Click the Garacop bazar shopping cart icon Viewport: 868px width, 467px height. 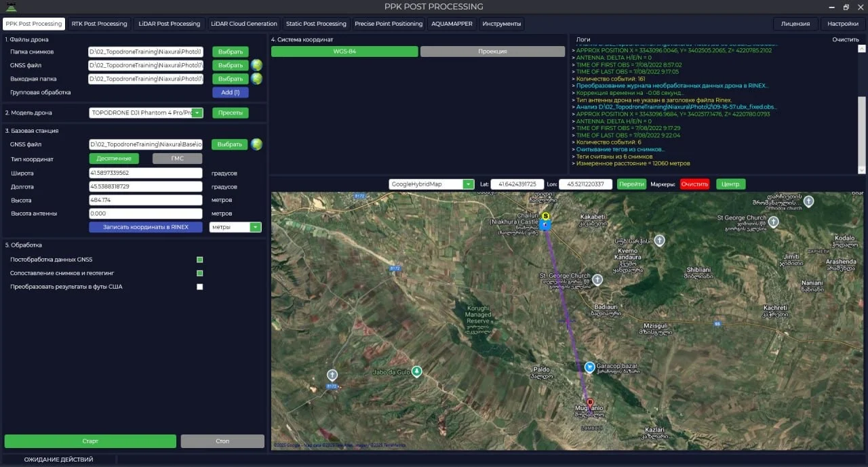coord(589,367)
